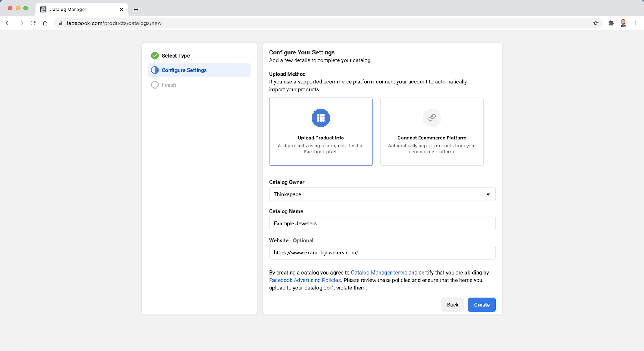Click the blue grid Upload Product Info icon

[x=321, y=118]
